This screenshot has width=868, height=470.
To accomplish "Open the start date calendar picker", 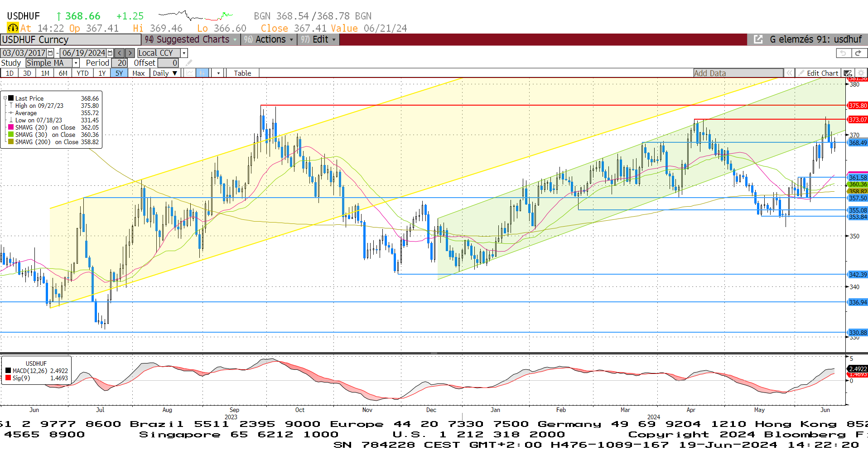I will [x=50, y=53].
